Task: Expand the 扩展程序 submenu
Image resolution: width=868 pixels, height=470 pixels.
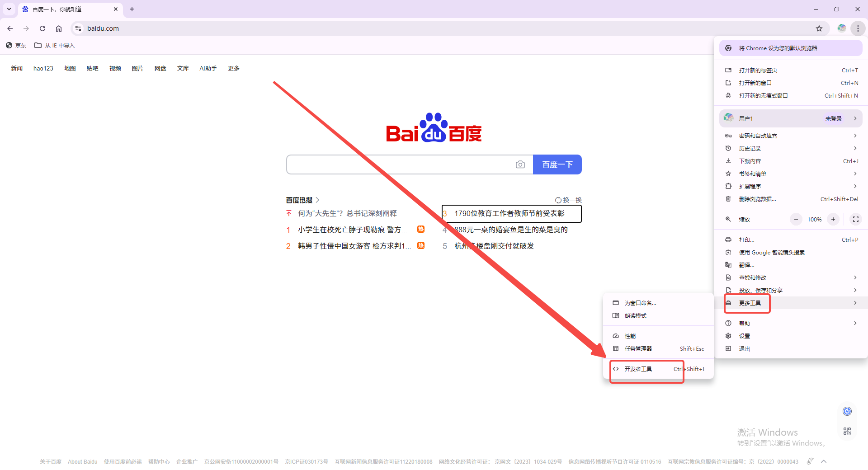Action: (791, 186)
